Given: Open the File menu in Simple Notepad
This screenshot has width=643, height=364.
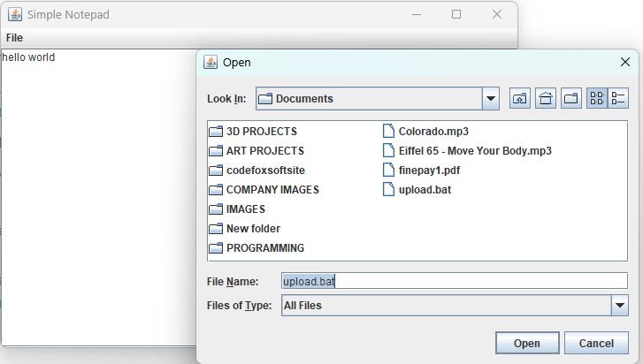Looking at the screenshot, I should (x=14, y=38).
